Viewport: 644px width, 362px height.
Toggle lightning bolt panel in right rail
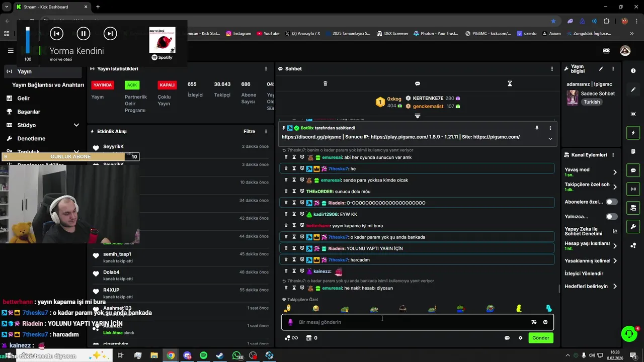(x=633, y=133)
